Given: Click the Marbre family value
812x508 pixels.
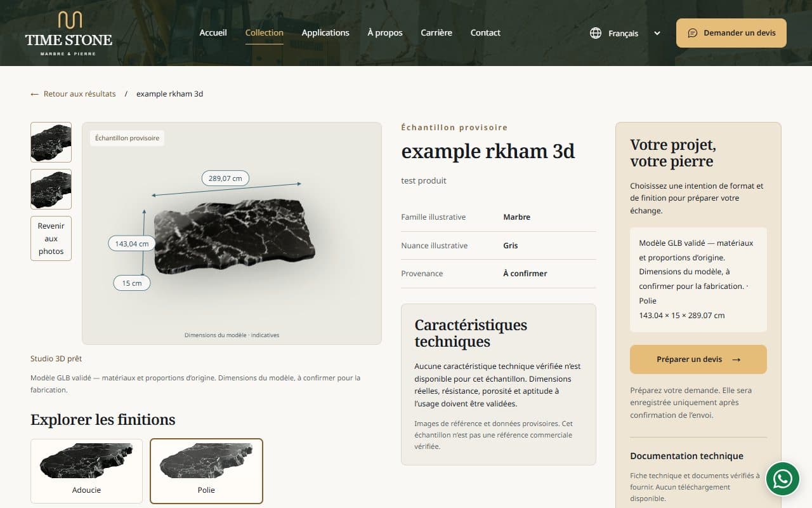Looking at the screenshot, I should click(x=517, y=217).
